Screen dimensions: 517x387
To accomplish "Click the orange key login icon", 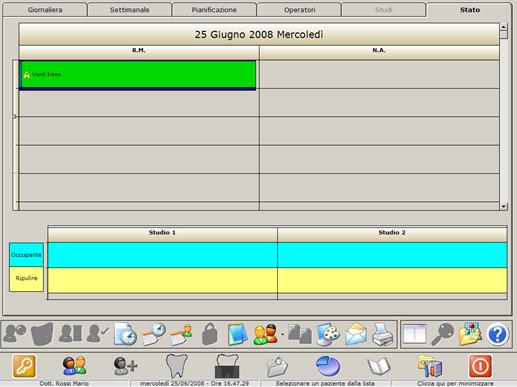I will pyautogui.click(x=24, y=366).
